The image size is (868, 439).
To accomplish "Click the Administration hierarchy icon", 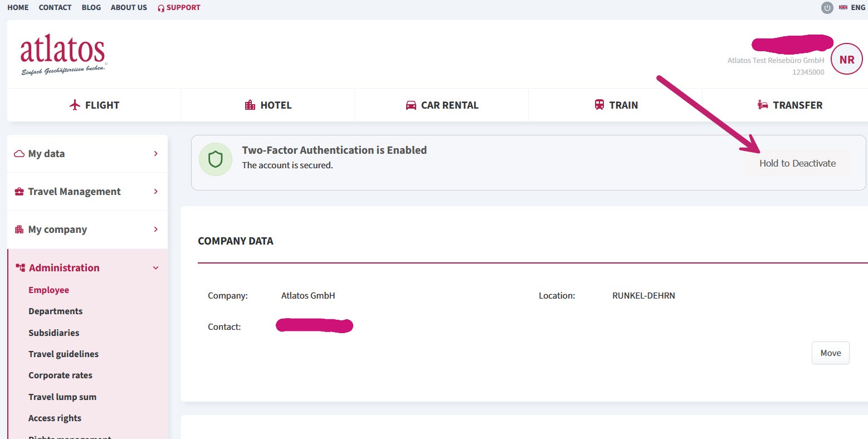I will tap(21, 267).
